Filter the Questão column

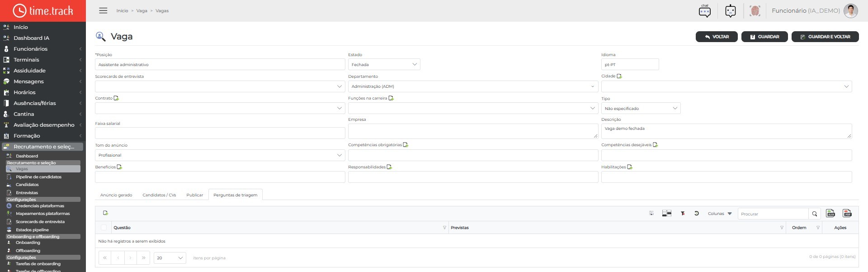pyautogui.click(x=444, y=228)
